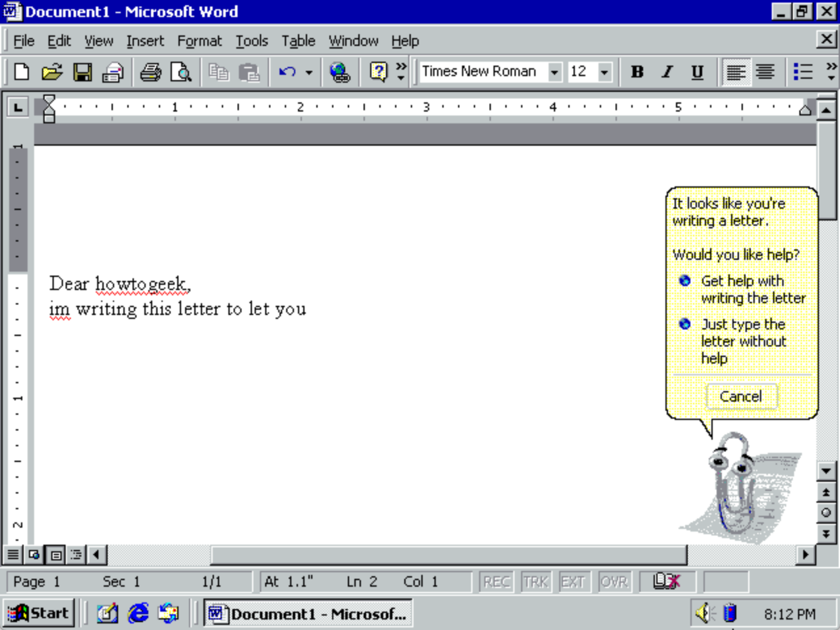Open the Insert menu

tap(145, 41)
